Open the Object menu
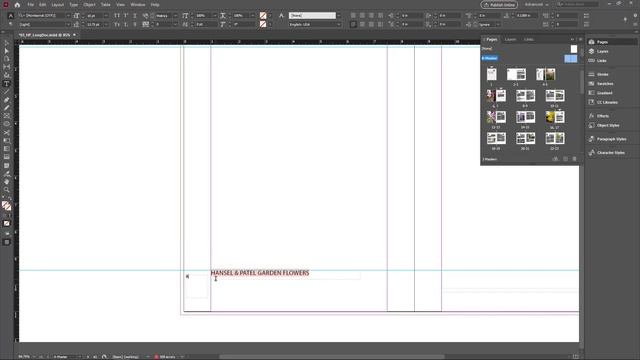Screen dimensions: 640x360 pos(89,5)
